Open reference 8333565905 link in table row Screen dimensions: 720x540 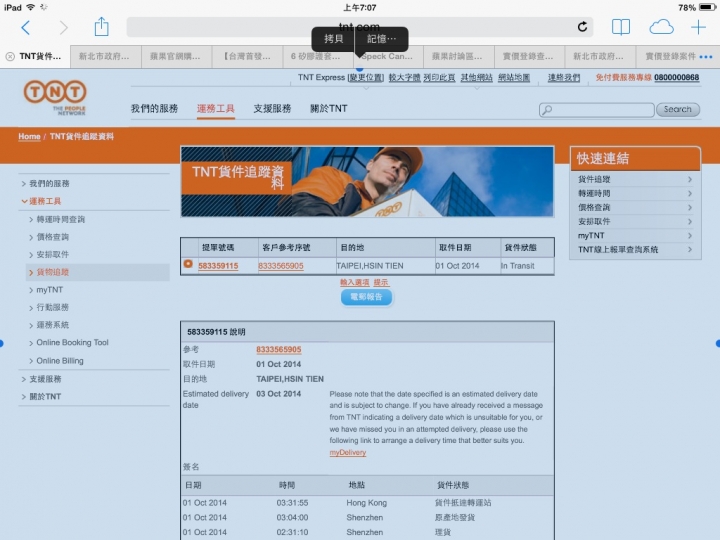click(281, 266)
